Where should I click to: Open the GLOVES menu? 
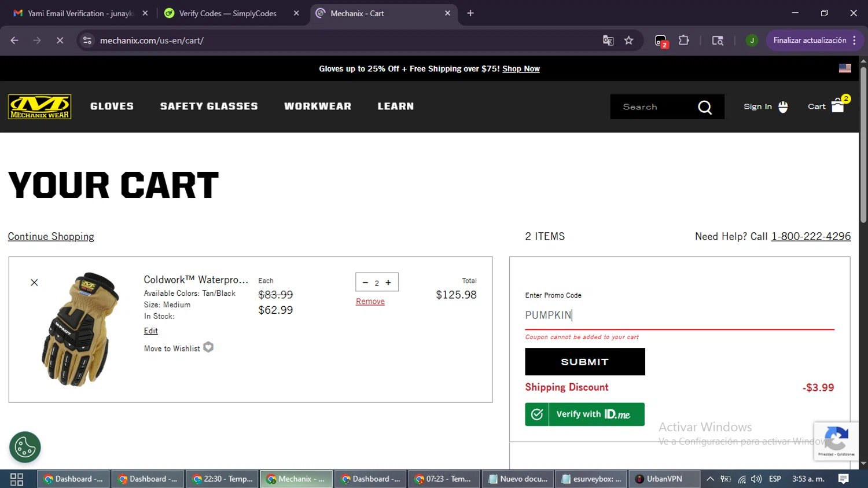click(112, 107)
